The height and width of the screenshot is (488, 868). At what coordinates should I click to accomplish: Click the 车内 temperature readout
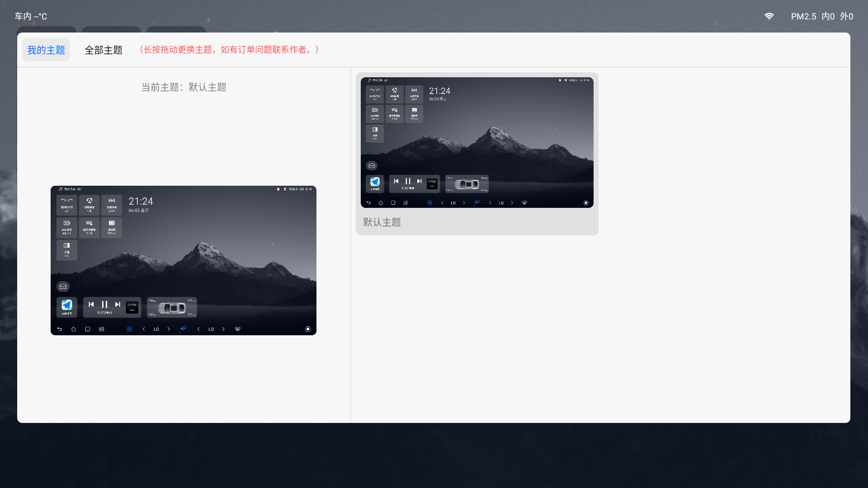pyautogui.click(x=31, y=16)
